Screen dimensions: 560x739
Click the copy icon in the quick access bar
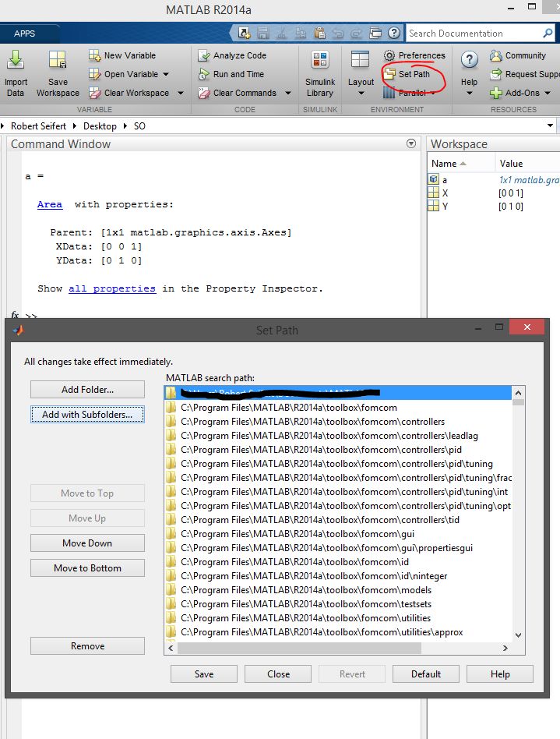301,33
